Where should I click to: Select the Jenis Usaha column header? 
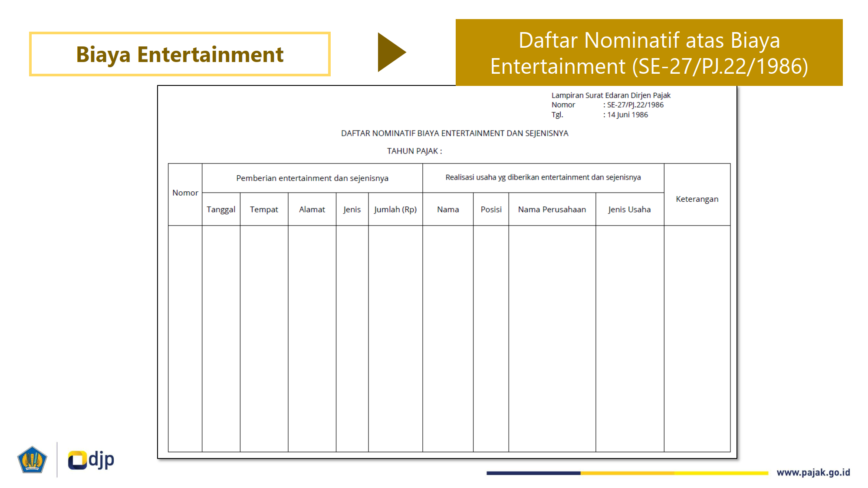(x=629, y=210)
